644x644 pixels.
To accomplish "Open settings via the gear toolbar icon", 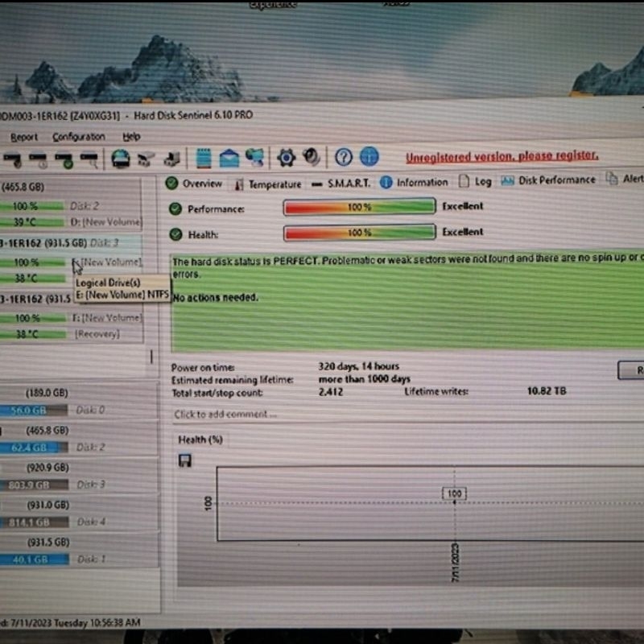I will tap(285, 156).
